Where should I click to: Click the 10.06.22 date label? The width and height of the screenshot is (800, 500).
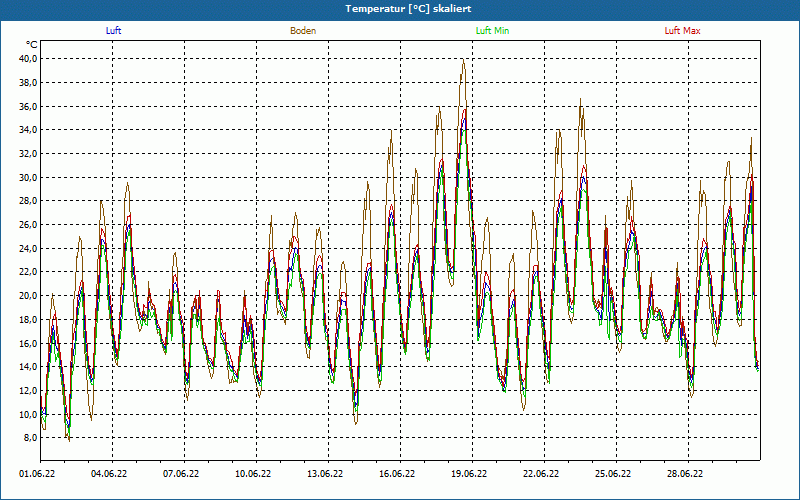pyautogui.click(x=253, y=474)
